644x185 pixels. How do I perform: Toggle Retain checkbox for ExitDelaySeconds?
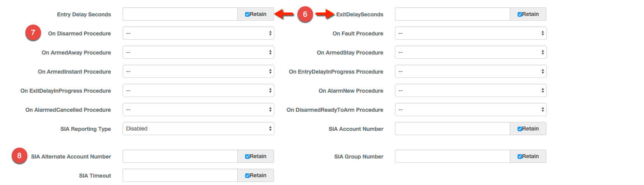520,14
